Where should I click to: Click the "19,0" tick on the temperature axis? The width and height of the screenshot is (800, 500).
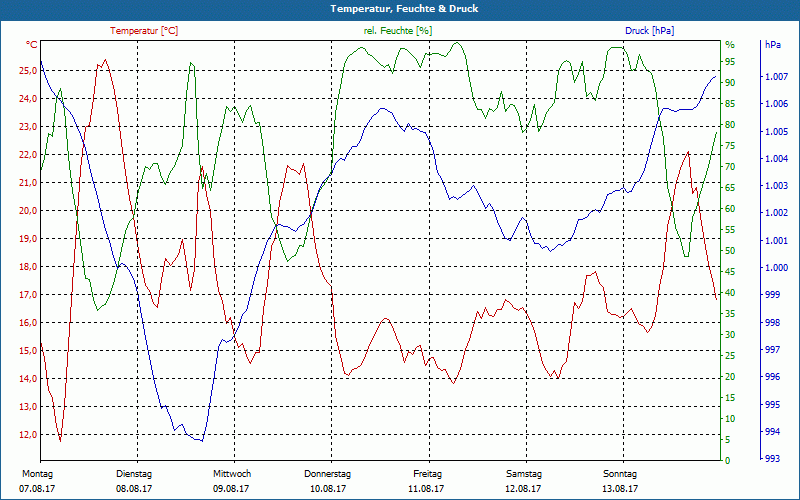point(28,239)
